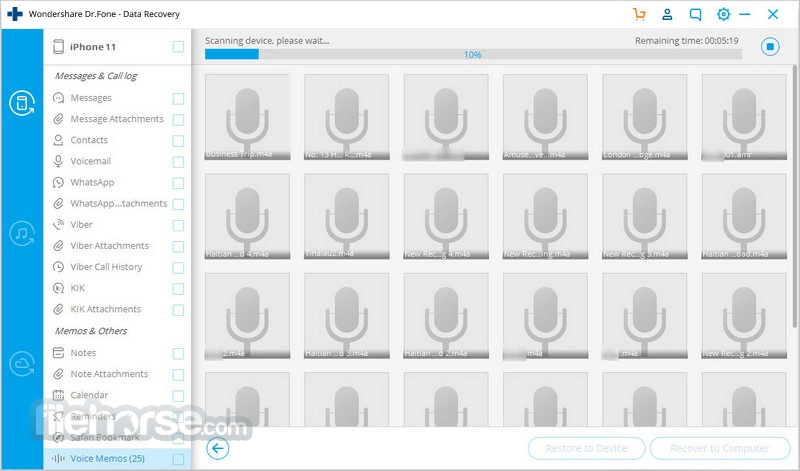
Task: Click the Message Attachments paperclip icon
Action: (x=59, y=119)
